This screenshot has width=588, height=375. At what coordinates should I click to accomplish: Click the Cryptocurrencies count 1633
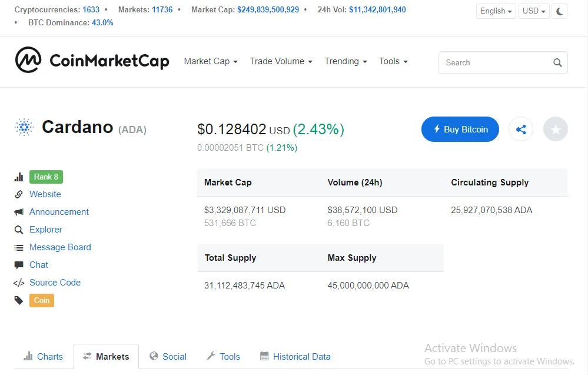point(91,10)
